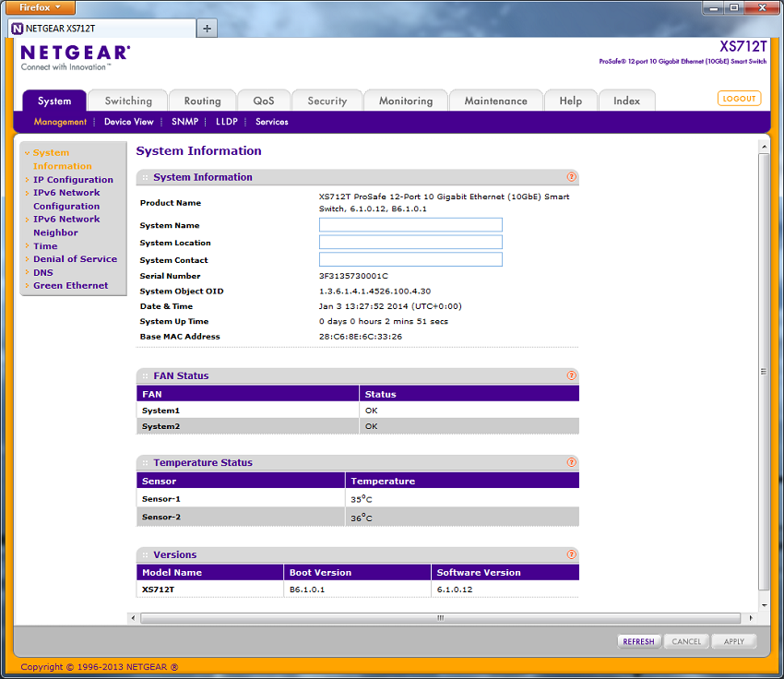Click the Sensor-2 row label
Image resolution: width=784 pixels, height=679 pixels.
tap(161, 517)
